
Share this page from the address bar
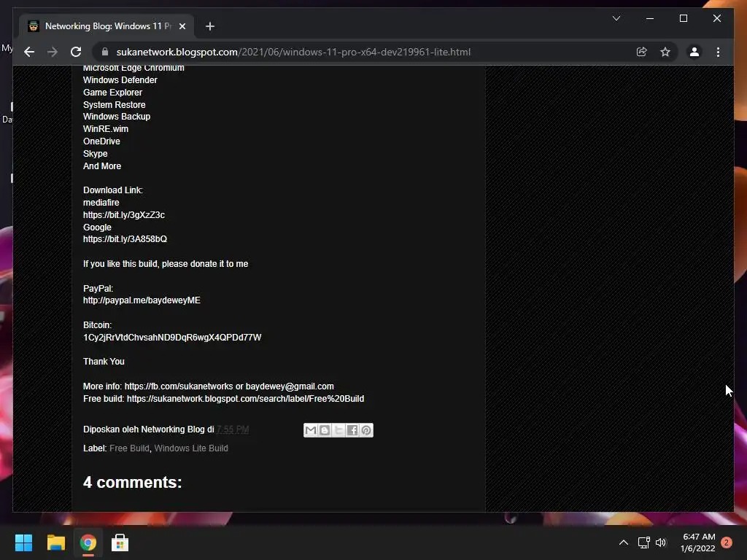[x=642, y=52]
